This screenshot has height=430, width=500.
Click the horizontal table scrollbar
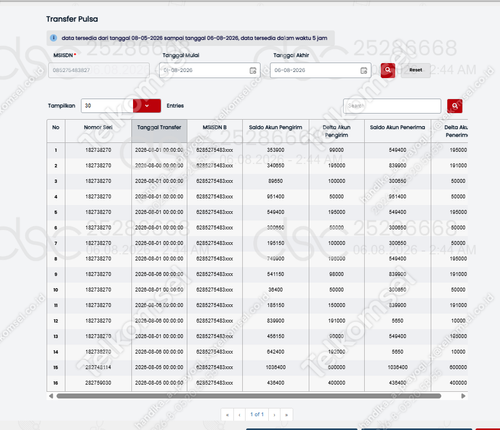(249, 396)
